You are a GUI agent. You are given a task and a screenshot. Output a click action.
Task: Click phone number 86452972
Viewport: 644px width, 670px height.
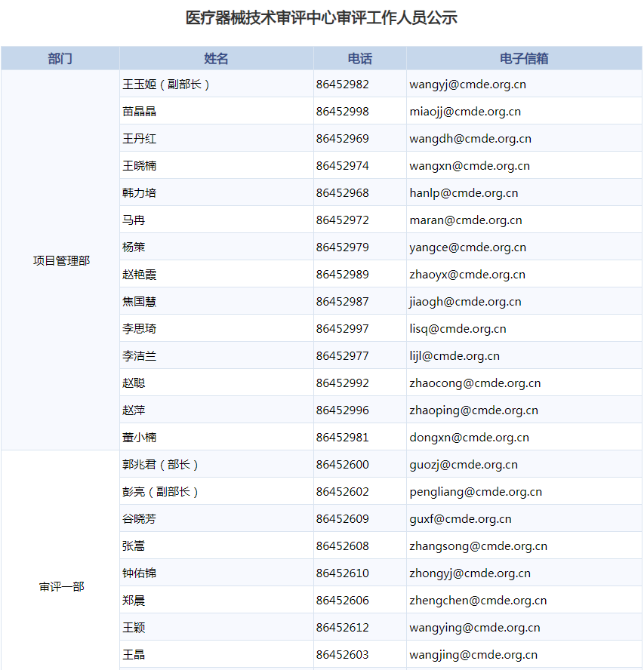pyautogui.click(x=343, y=220)
